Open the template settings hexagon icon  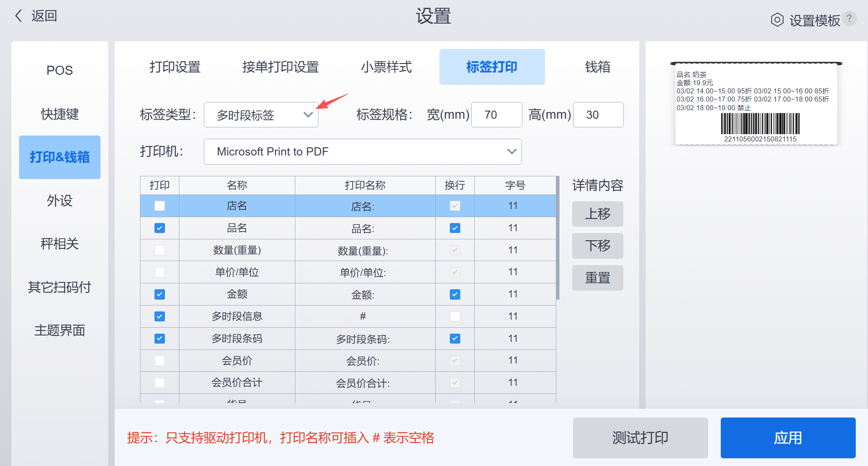pos(777,20)
